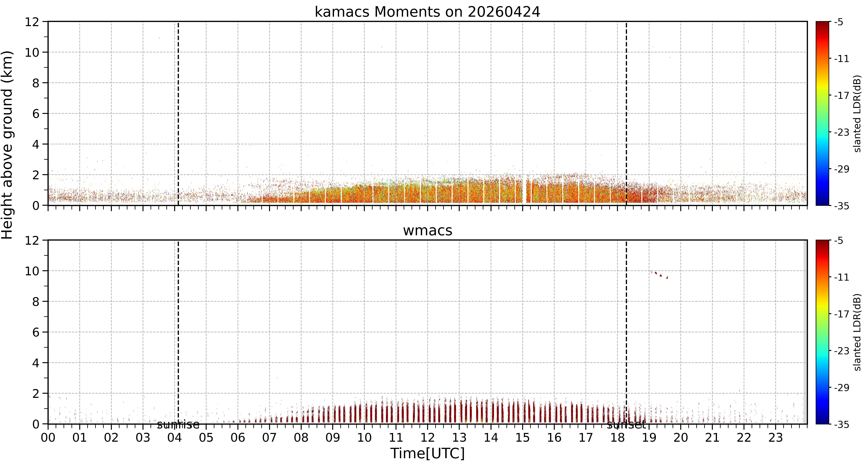This screenshot has width=868, height=467.
Task: Click the gray bar at the wmacs plot's right edge
Action: pos(805,332)
